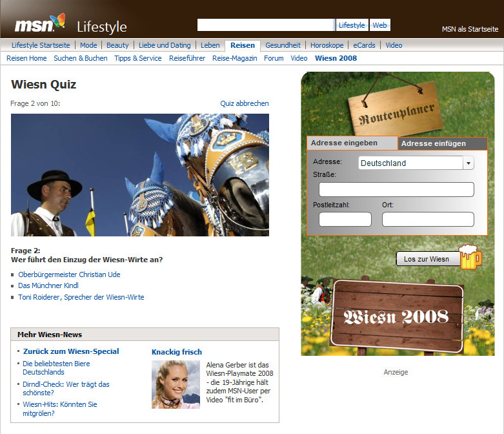
Task: Open Knackig frisch headline
Action: tap(177, 352)
